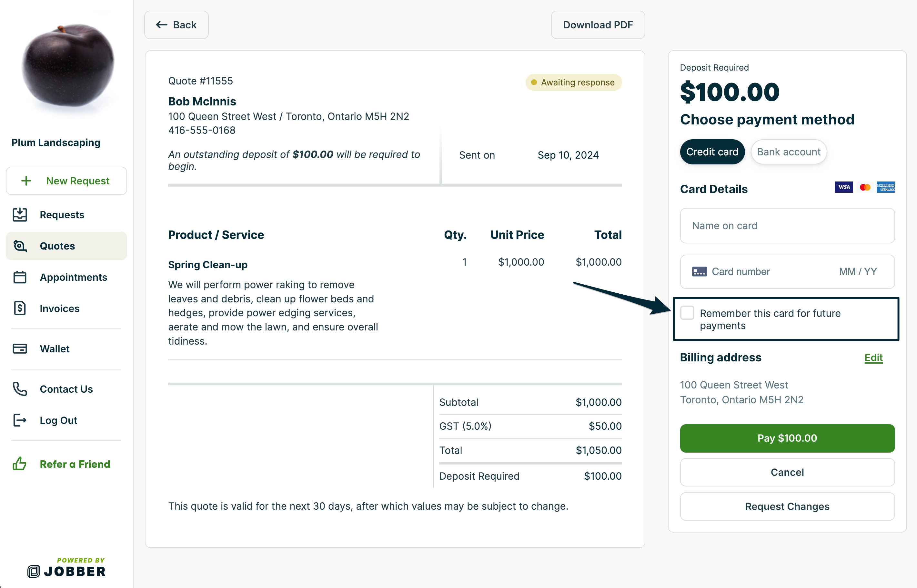The image size is (917, 588).
Task: Check Remember this card for future payments
Action: coord(687,313)
